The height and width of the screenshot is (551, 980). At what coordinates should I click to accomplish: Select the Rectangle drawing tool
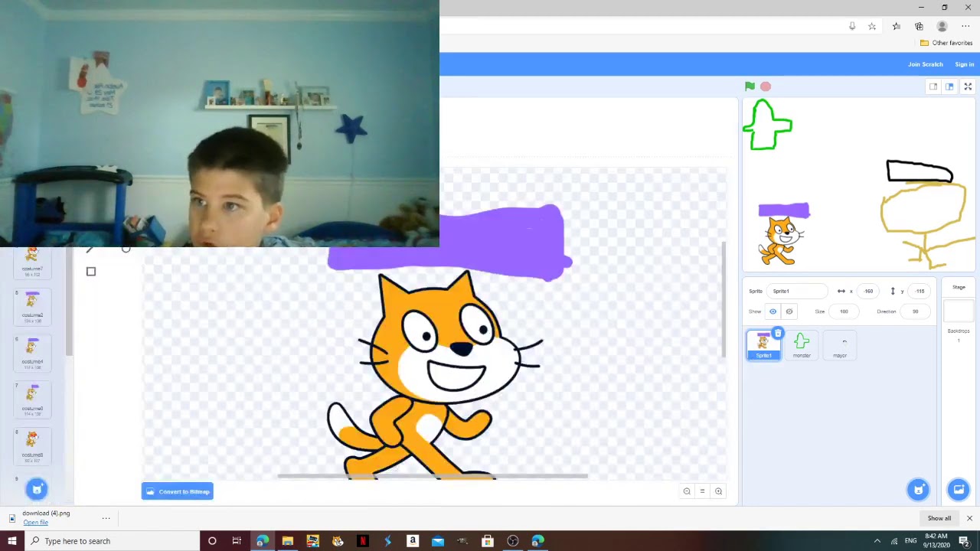click(91, 271)
